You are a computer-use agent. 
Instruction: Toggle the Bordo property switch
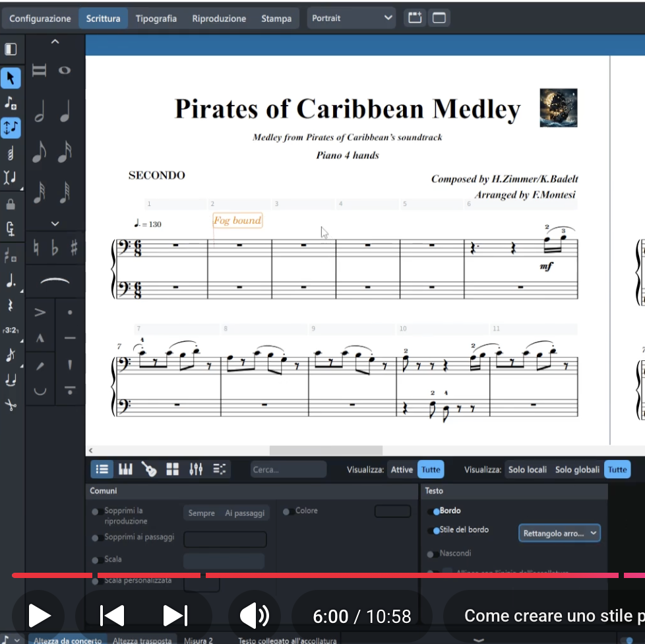(435, 511)
